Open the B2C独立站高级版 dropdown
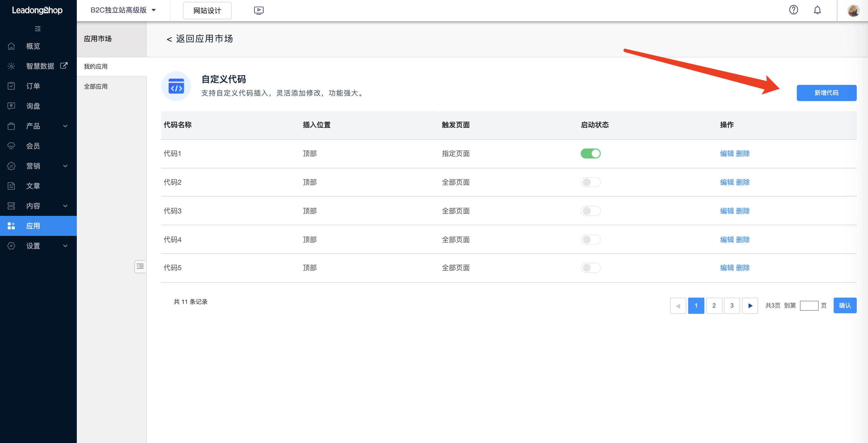 click(123, 10)
